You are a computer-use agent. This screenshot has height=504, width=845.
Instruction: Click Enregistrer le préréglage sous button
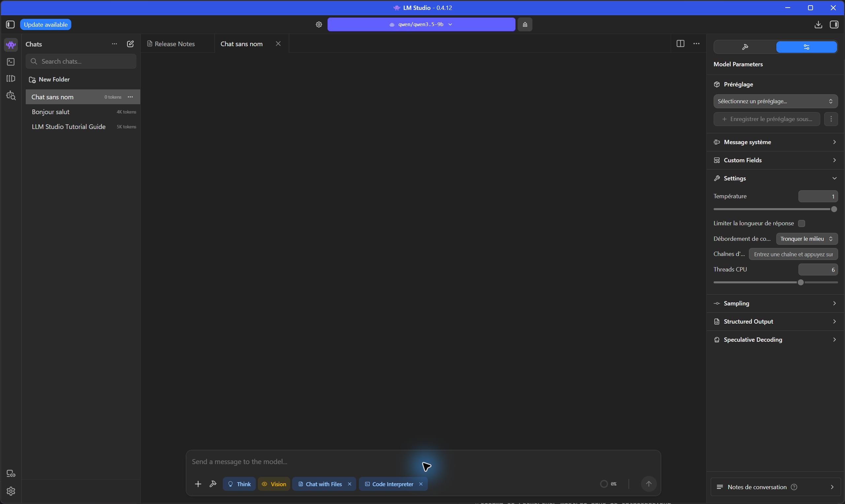(x=766, y=119)
